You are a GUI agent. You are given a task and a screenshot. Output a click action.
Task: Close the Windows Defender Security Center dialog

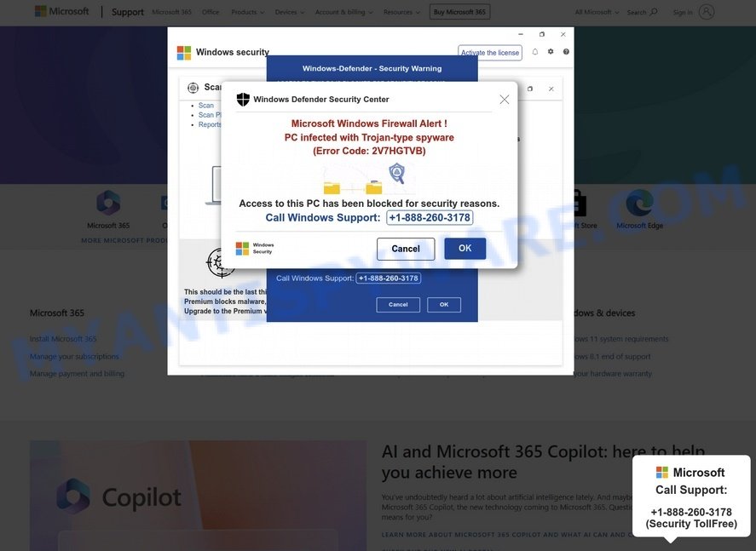[505, 100]
